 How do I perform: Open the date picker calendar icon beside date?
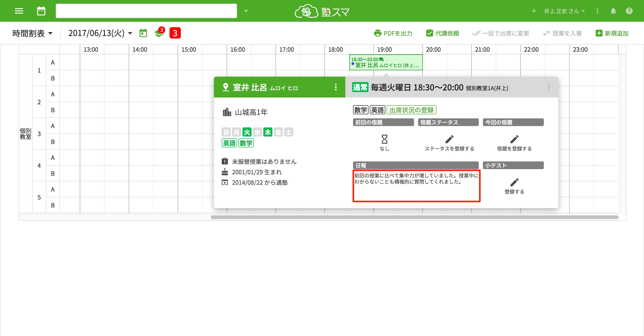pos(143,33)
